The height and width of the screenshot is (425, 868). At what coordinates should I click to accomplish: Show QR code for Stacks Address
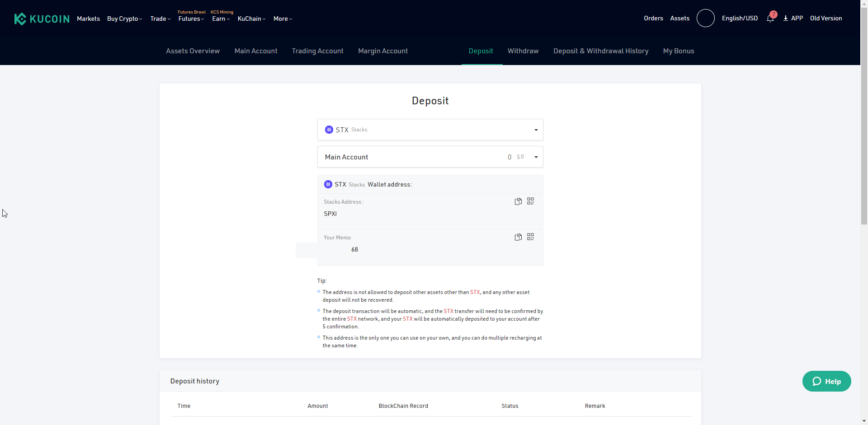(531, 201)
